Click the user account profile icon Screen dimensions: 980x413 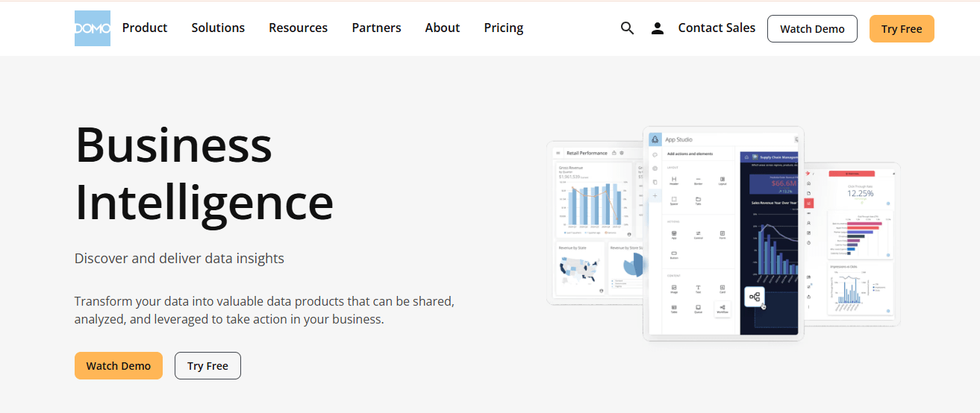point(657,28)
